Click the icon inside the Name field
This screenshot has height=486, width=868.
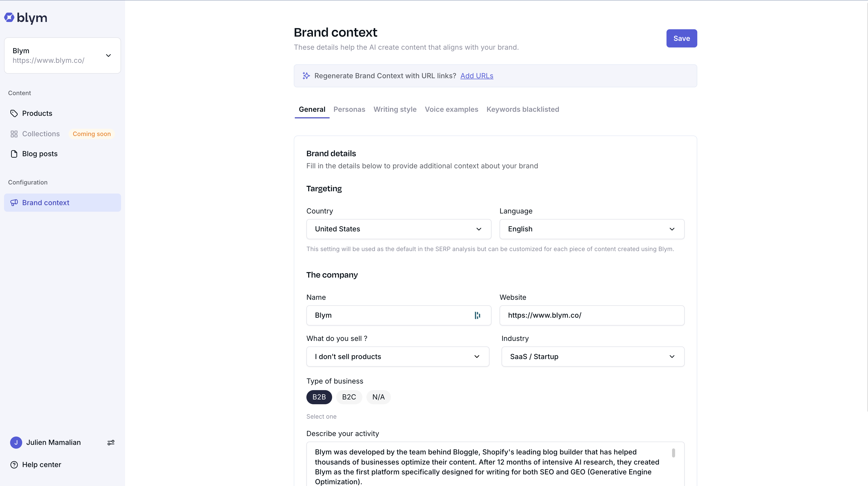(x=477, y=315)
